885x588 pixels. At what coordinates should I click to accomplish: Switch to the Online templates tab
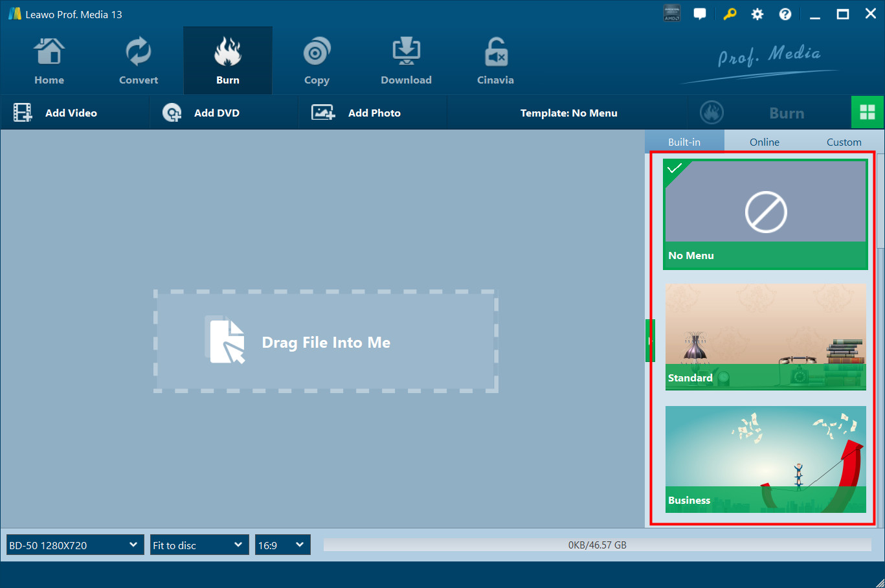click(x=765, y=142)
